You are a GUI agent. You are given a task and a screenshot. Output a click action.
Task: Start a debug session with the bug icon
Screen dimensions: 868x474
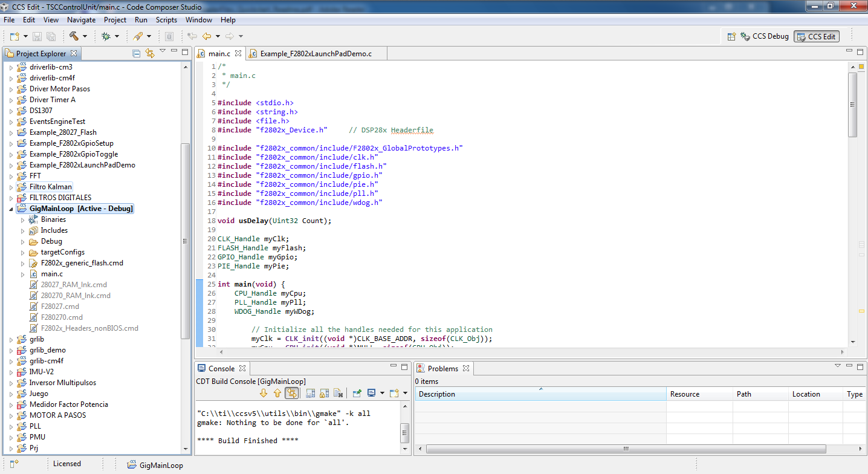point(106,36)
